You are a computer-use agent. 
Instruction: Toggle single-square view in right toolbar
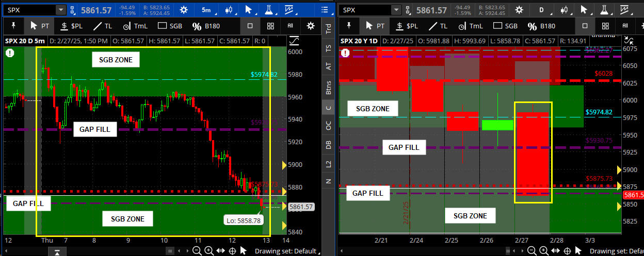click(585, 26)
